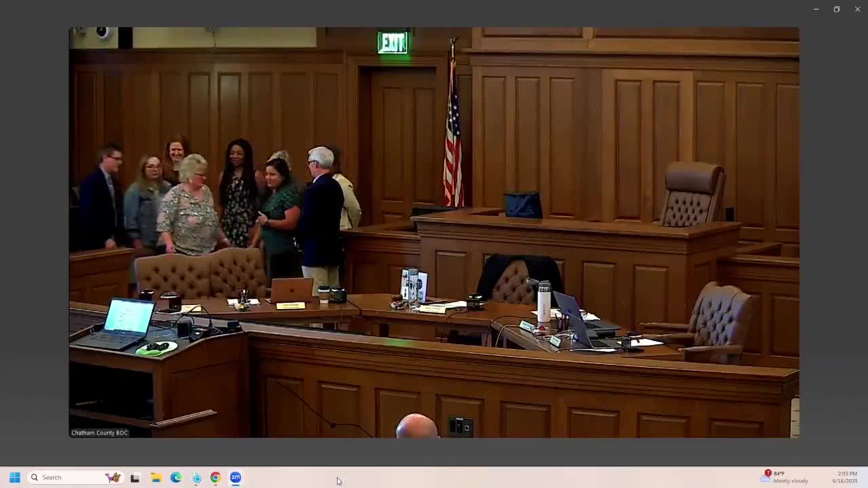Open Microsoft Edge from the taskbar
This screenshot has height=488, width=868.
click(x=176, y=477)
